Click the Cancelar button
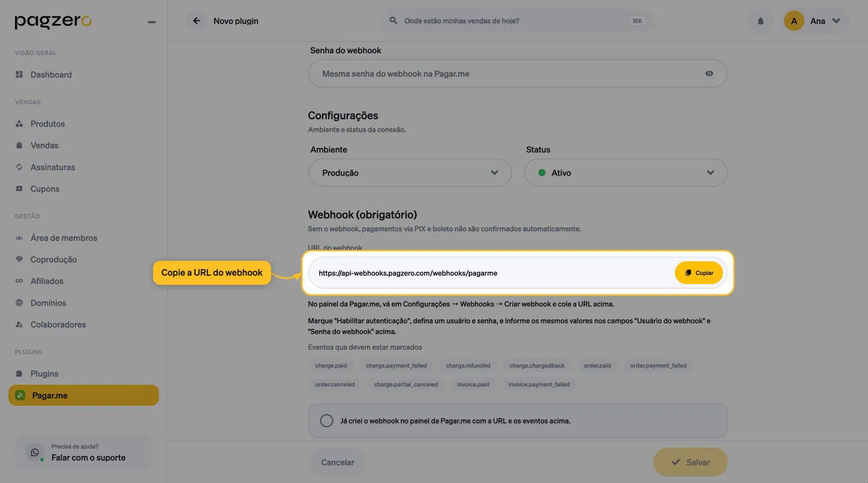The height and width of the screenshot is (483, 868). [338, 462]
